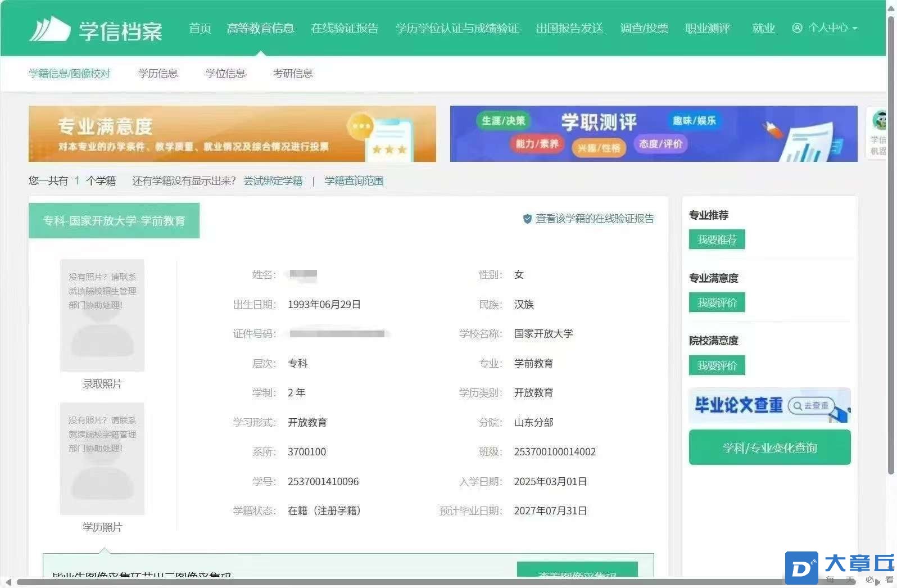Open 就业 menu item
This screenshot has width=897, height=588.
[x=763, y=28]
